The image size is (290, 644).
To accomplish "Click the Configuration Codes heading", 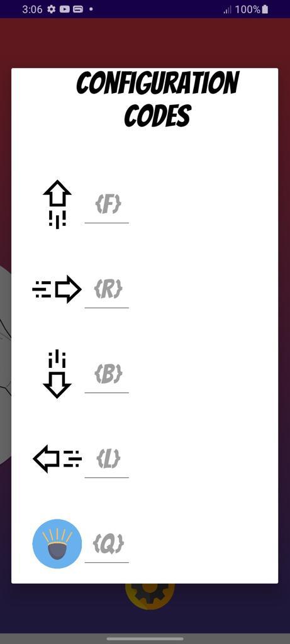I will coord(158,99).
